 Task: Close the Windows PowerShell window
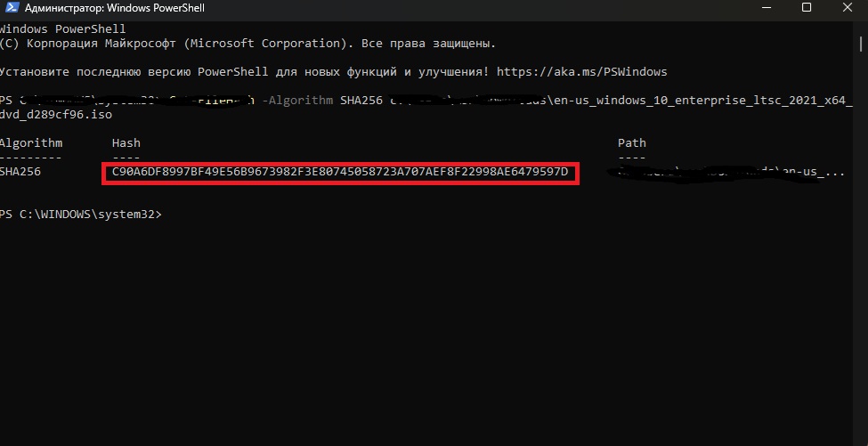847,8
